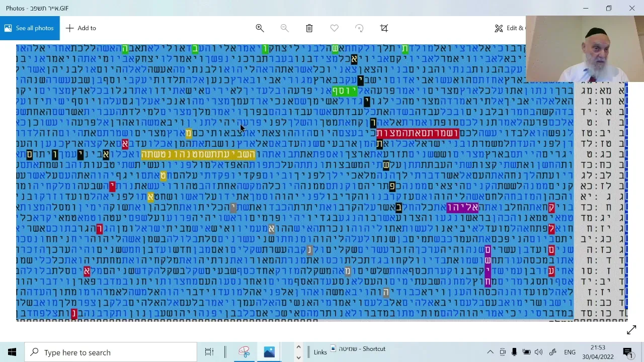Open the שמיטה shortcut on the taskbar

358,348
